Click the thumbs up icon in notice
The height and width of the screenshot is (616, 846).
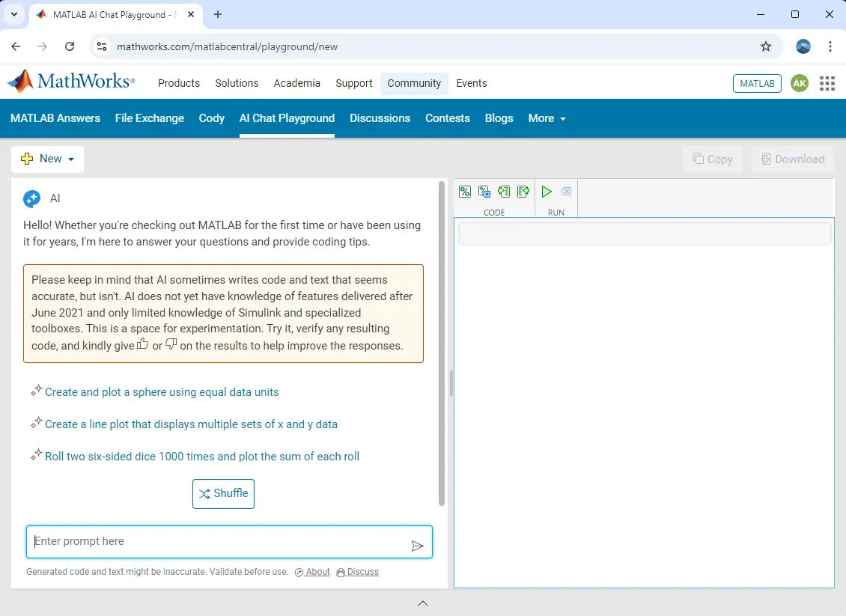142,344
